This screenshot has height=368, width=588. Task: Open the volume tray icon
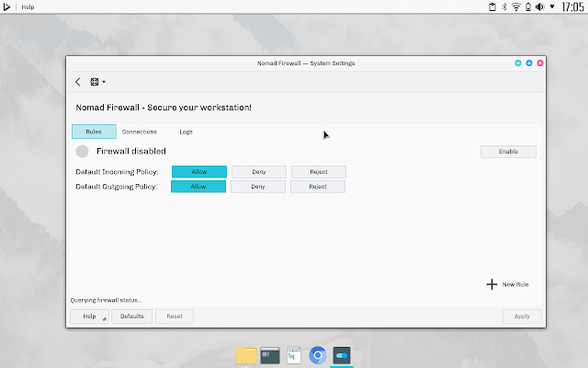[539, 6]
